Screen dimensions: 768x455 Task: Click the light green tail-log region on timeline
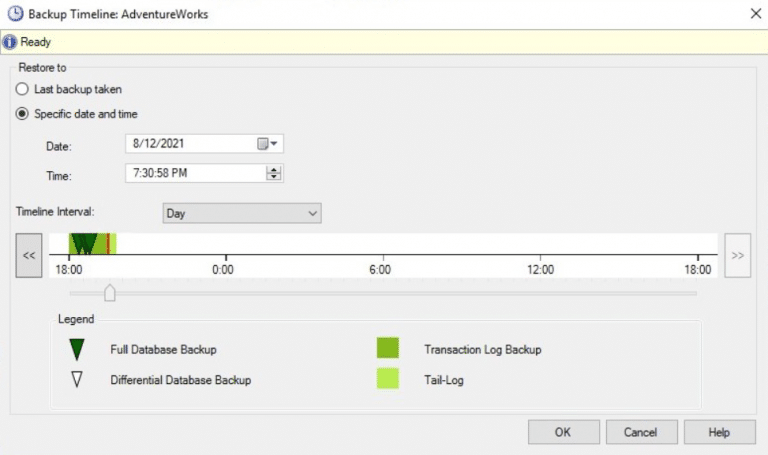pyautogui.click(x=112, y=244)
